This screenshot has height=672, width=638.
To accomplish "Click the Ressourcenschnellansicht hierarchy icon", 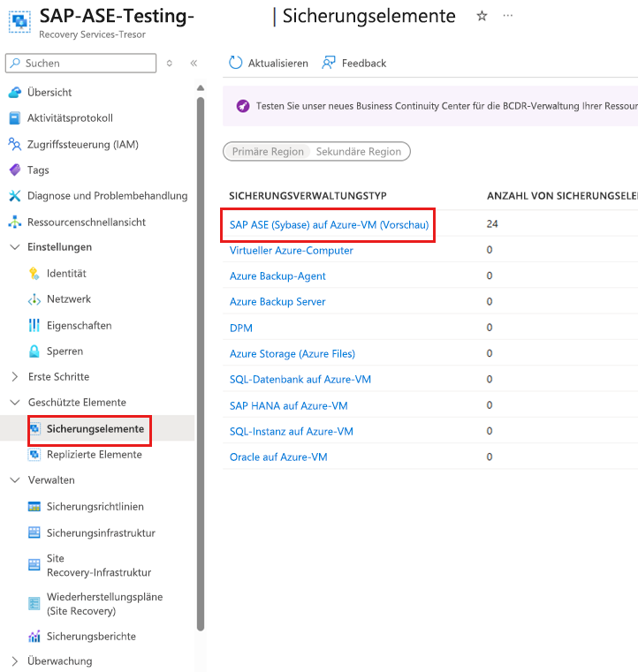I will pos(15,222).
